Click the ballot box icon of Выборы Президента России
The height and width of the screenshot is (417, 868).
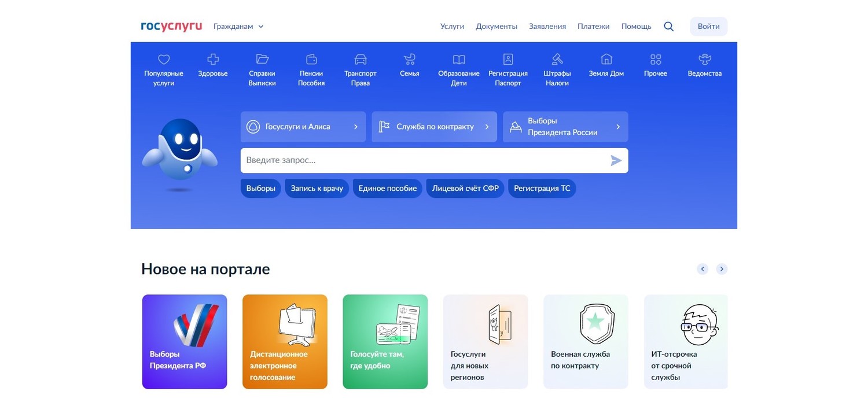click(x=516, y=127)
